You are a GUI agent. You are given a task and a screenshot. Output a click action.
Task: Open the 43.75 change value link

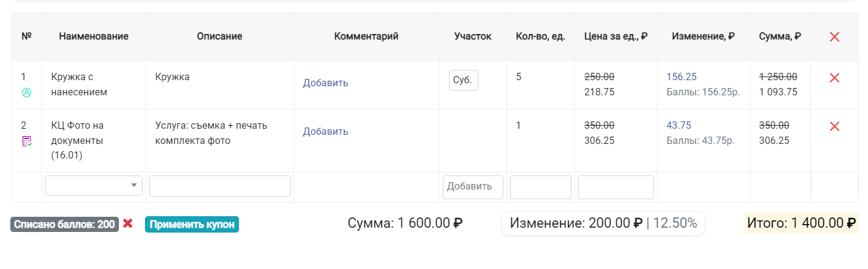tap(679, 125)
